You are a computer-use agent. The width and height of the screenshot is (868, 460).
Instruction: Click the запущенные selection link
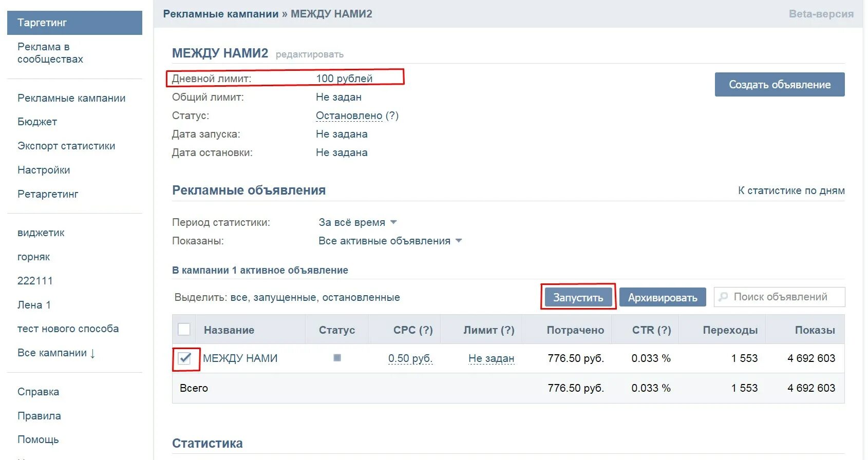point(285,297)
